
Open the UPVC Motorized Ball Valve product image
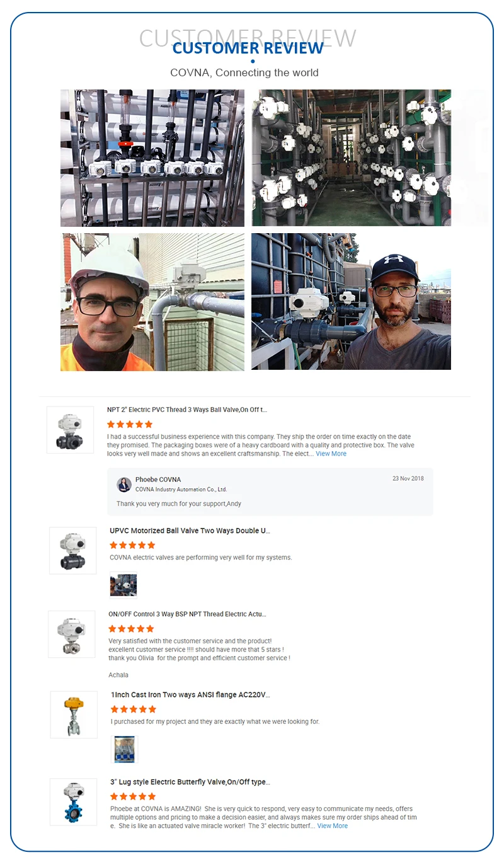coord(73,551)
